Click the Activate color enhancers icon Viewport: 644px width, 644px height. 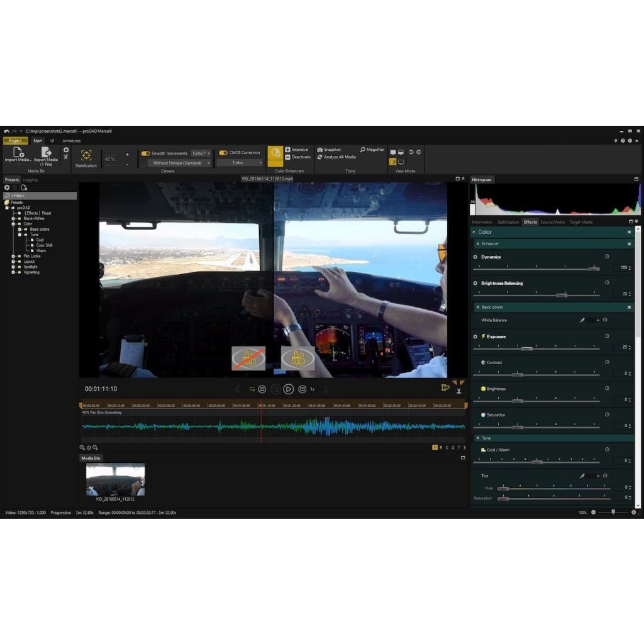[275, 157]
